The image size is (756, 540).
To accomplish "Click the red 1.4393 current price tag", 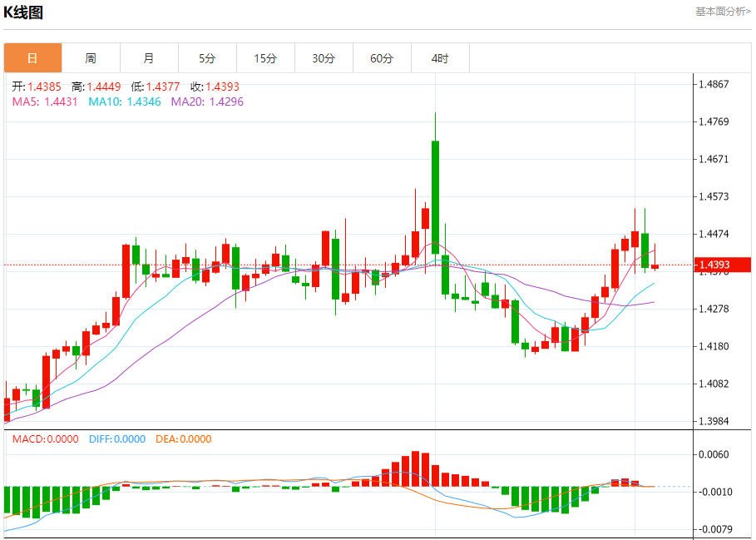I will click(722, 265).
